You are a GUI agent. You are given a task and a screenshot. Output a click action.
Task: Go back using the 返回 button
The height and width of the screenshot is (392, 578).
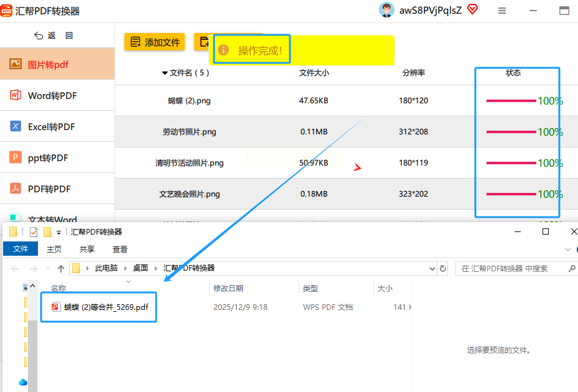54,35
